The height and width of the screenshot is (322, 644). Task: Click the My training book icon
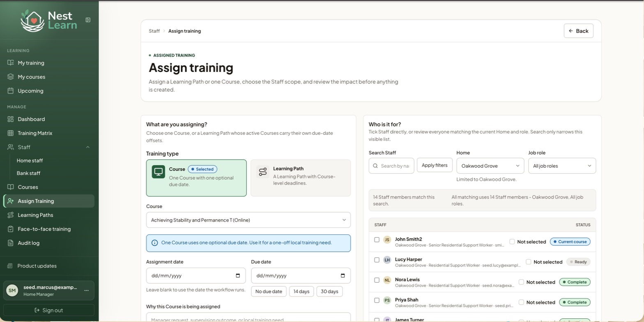[11, 63]
